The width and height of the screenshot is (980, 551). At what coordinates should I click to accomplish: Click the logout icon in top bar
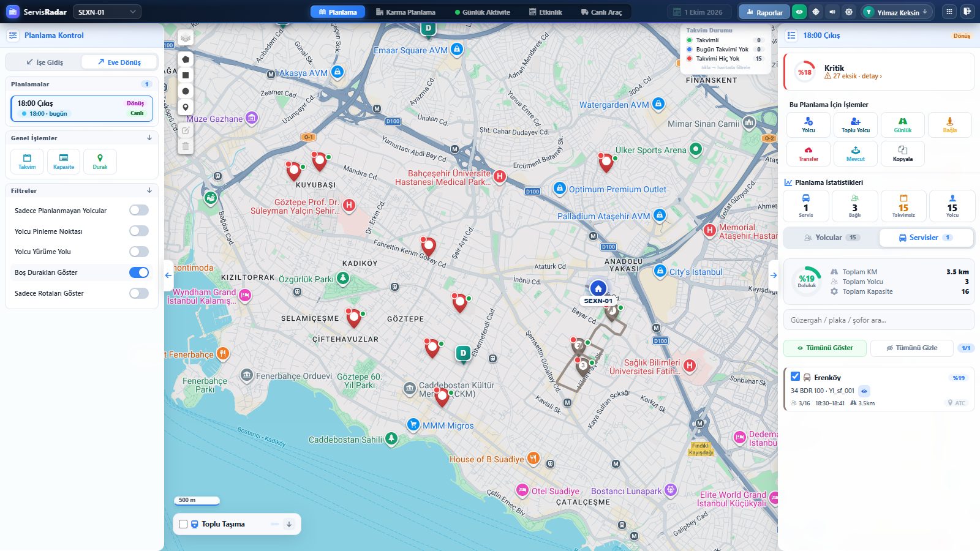pyautogui.click(x=967, y=12)
